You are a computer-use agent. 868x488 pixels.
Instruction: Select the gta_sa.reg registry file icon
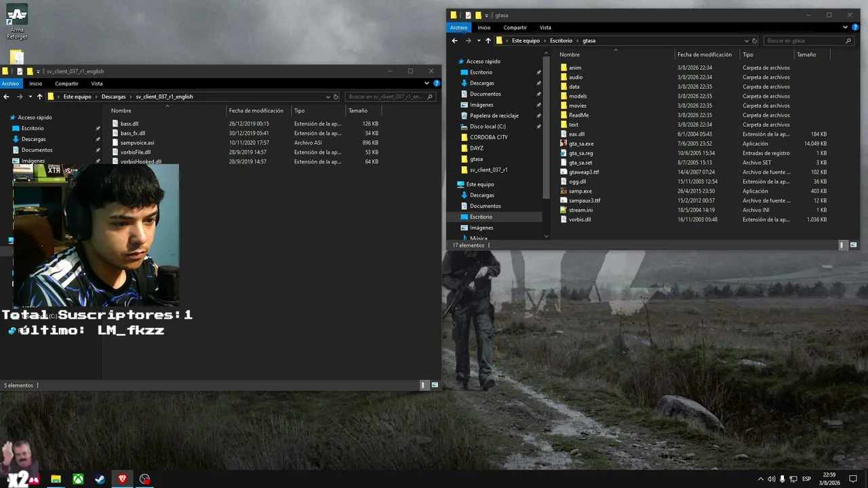click(564, 153)
